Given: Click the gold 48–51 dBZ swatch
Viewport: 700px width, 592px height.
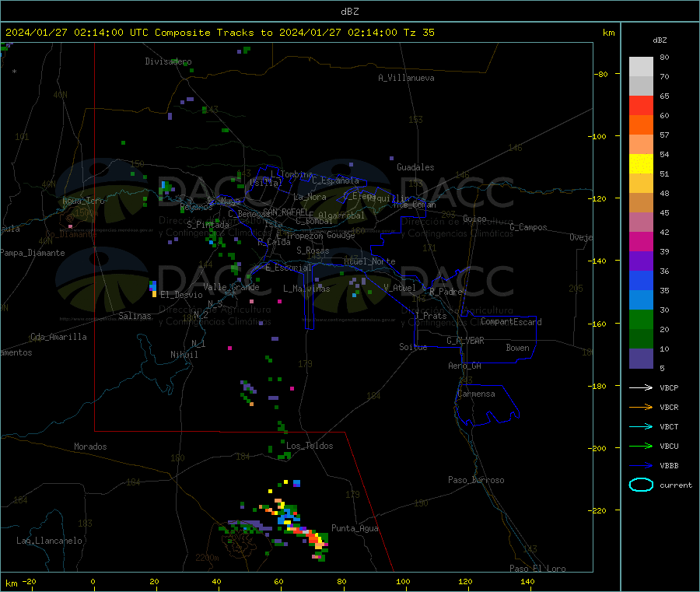Looking at the screenshot, I should 641,183.
